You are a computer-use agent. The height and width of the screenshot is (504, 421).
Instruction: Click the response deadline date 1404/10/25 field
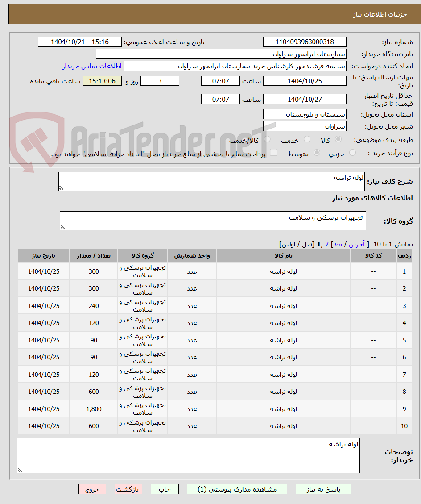[x=305, y=81]
